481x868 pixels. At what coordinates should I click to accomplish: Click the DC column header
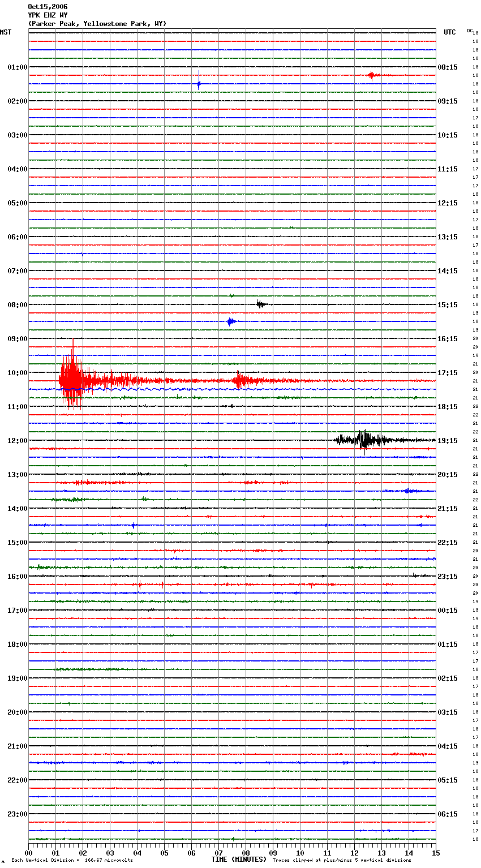(470, 31)
